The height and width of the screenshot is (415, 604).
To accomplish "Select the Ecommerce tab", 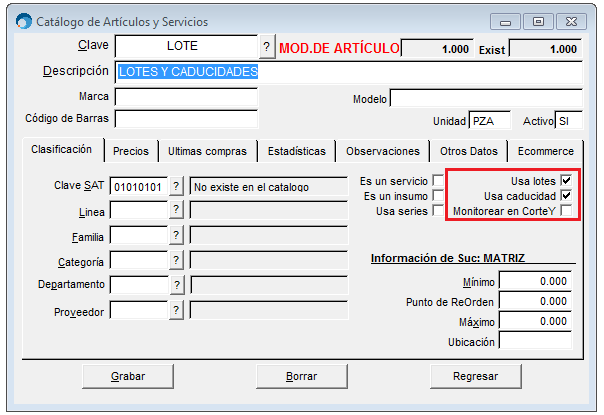I will point(545,151).
